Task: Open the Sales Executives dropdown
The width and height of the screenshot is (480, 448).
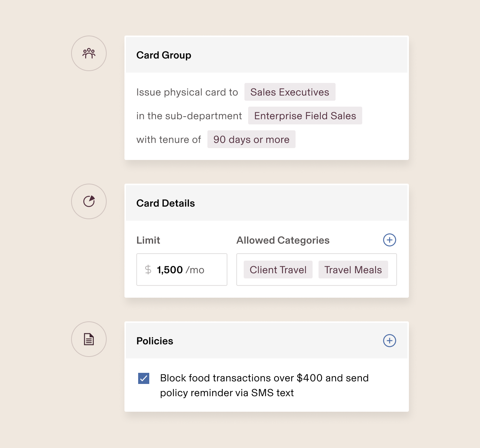Action: [x=290, y=92]
